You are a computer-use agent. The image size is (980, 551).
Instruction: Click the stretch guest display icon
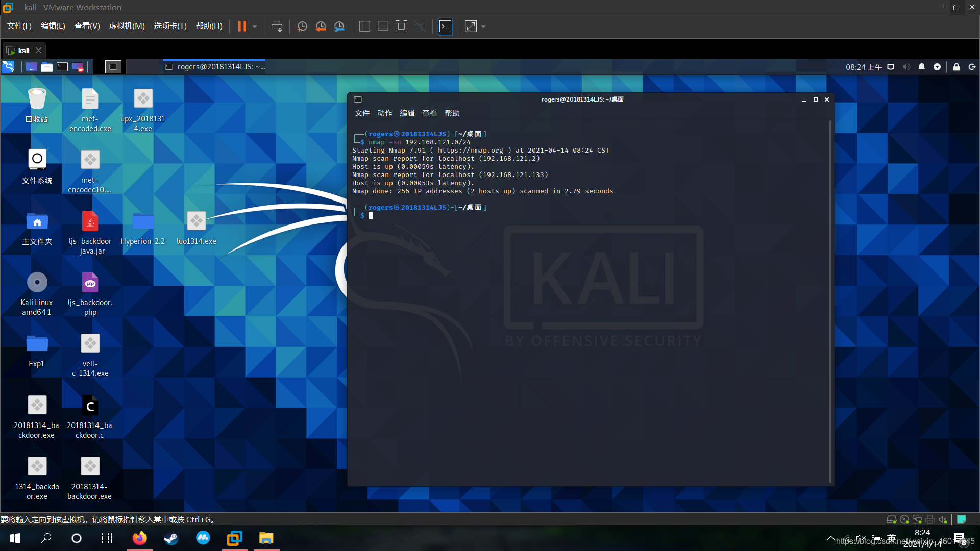[471, 26]
